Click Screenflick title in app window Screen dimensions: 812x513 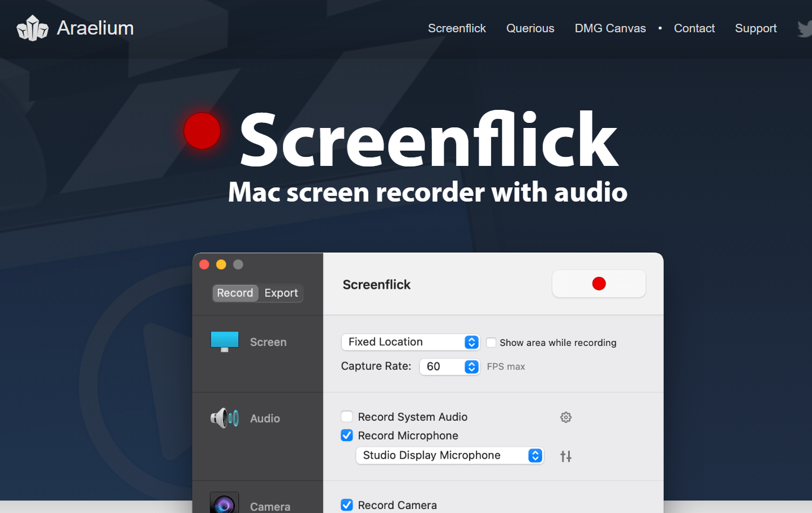(376, 285)
